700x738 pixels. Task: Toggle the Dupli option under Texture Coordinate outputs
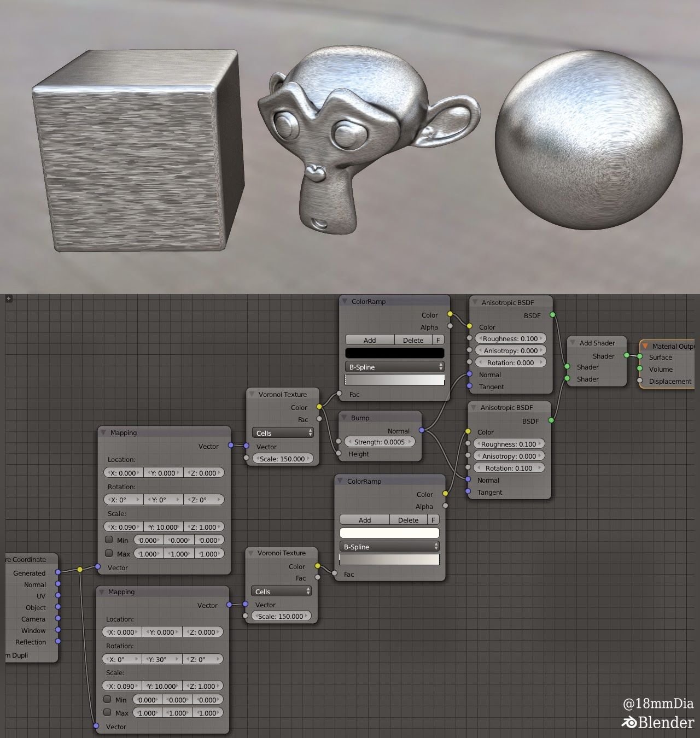17,655
